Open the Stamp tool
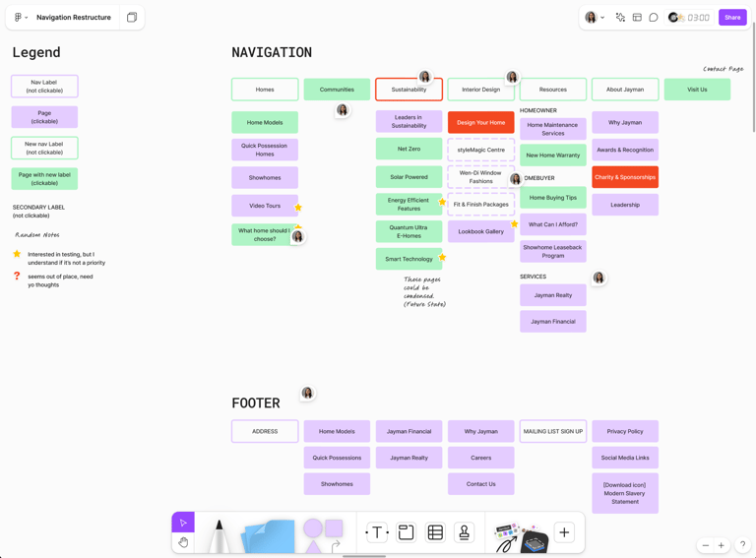Image resolution: width=756 pixels, height=558 pixels. (x=465, y=532)
